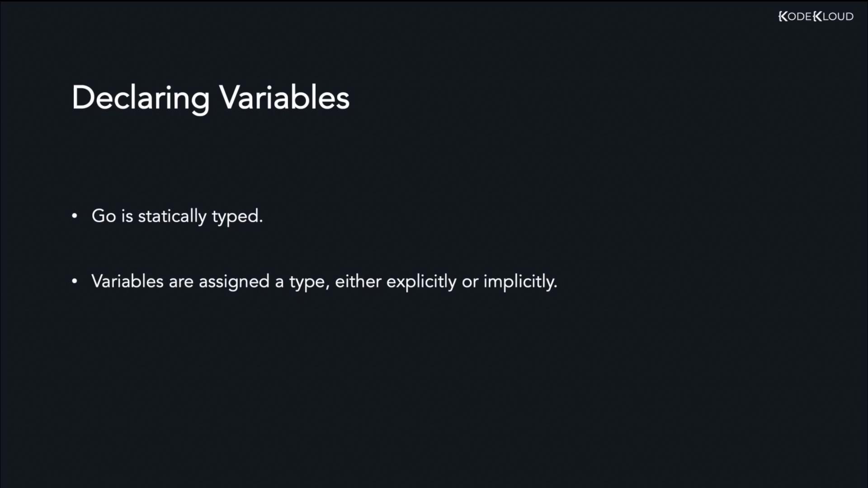This screenshot has width=868, height=488.
Task: Click the word "either" in second bullet
Action: [358, 282]
